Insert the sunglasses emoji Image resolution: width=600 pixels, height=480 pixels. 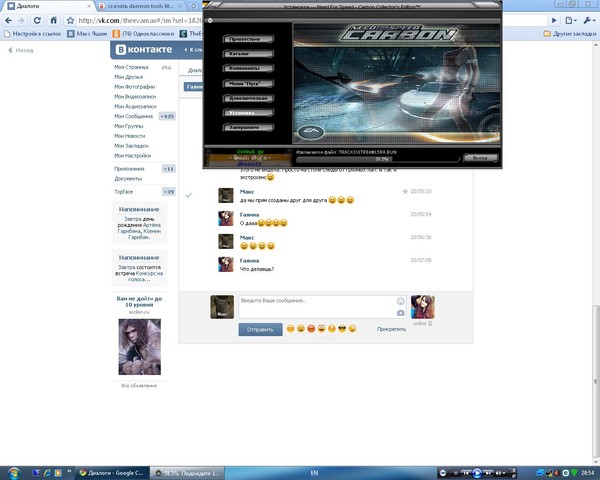point(342,328)
